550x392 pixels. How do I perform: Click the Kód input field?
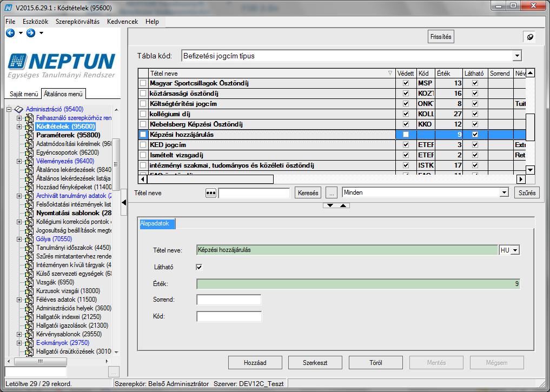tap(229, 316)
